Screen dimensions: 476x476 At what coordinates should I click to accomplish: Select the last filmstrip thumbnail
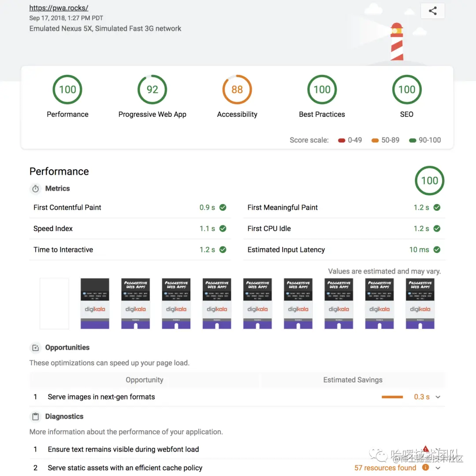click(420, 304)
